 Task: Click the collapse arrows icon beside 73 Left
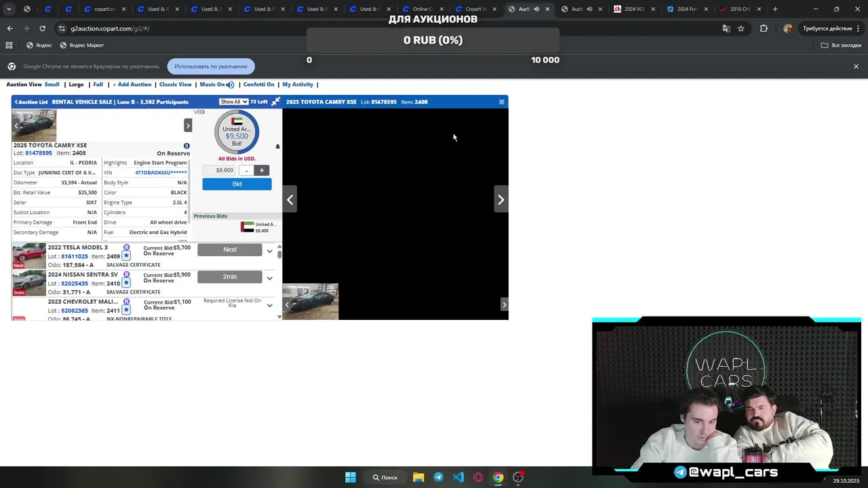pos(275,102)
